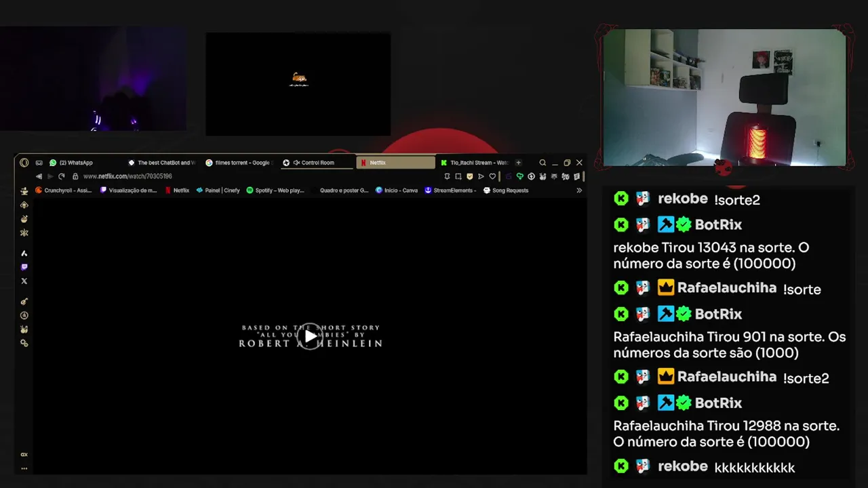Click 'Rafaelauchiha Tirou 12988 na sorte' message
Screen dimensions: 868x488
(726, 434)
